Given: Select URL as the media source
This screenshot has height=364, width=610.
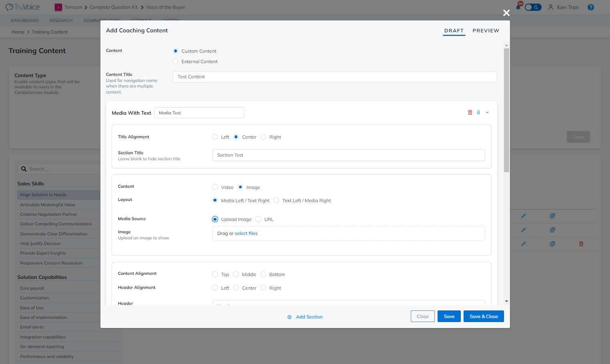Looking at the screenshot, I should tap(258, 219).
